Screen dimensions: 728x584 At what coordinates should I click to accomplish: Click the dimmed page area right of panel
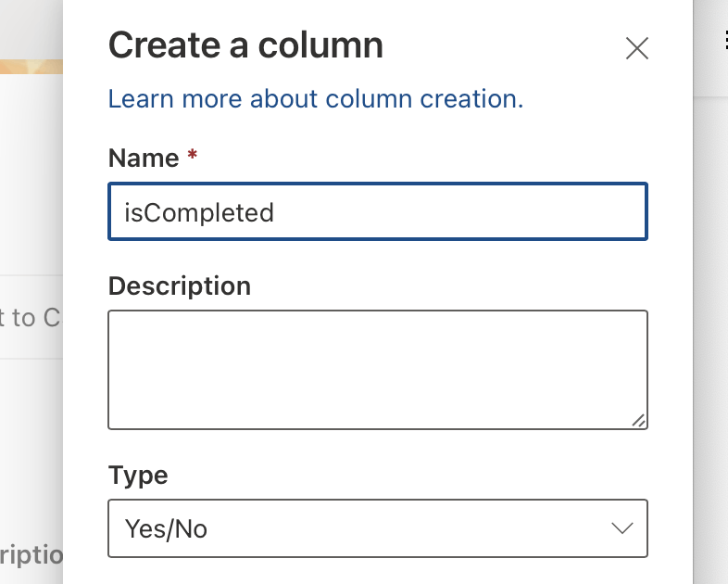tap(710, 324)
